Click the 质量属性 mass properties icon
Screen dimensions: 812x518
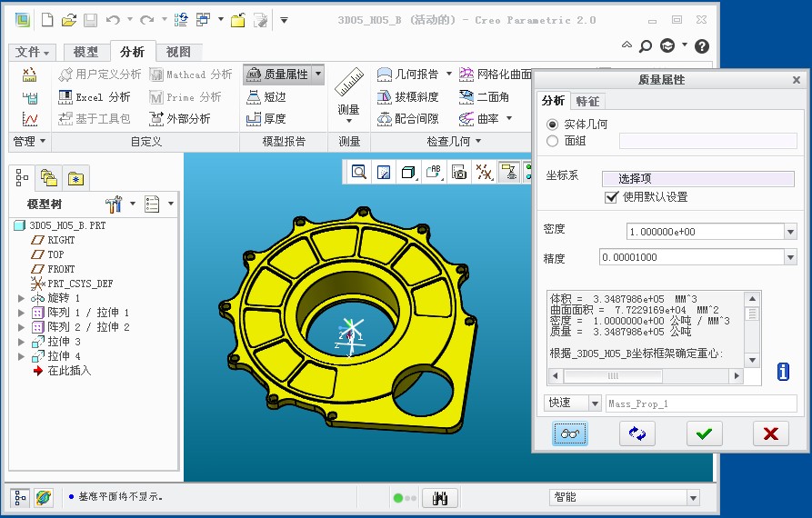tap(254, 75)
